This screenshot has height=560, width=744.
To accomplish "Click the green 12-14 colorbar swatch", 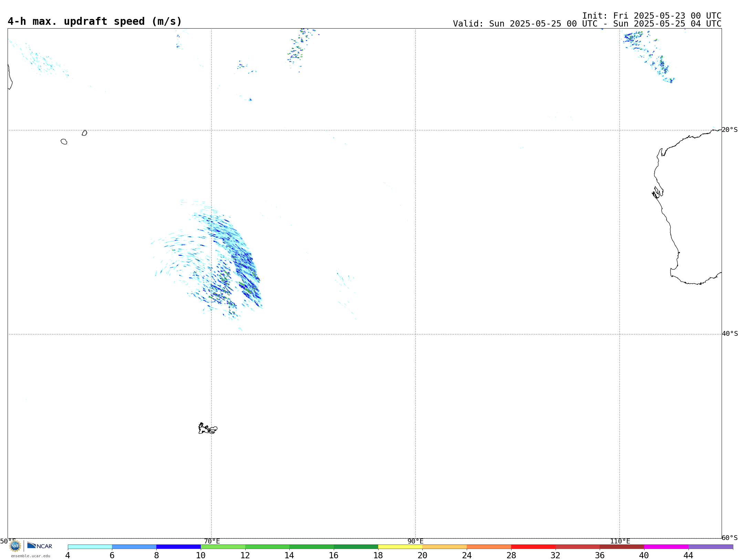I will click(267, 547).
